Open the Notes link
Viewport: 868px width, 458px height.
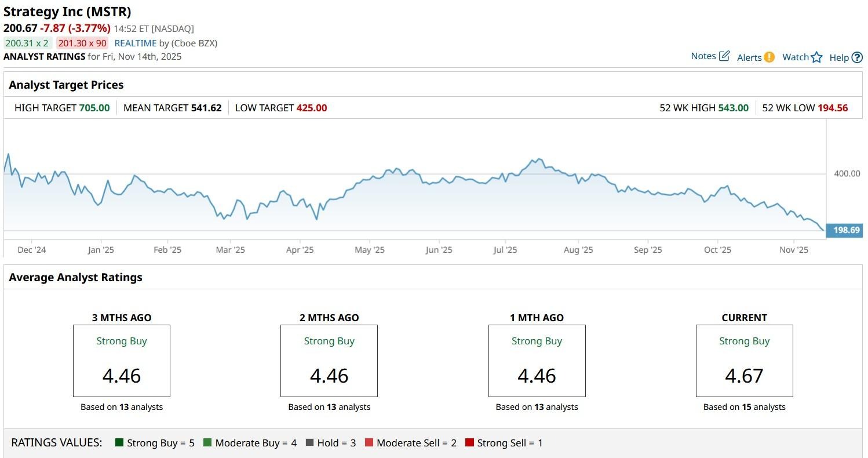pos(703,56)
